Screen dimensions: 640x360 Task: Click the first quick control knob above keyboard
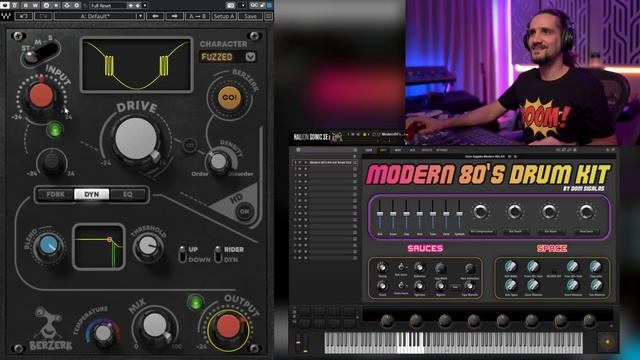387,321
